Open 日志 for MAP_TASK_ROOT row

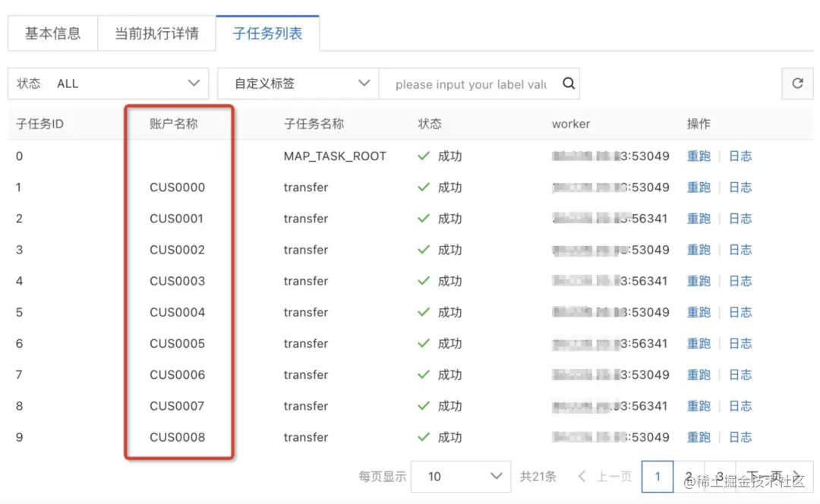740,156
